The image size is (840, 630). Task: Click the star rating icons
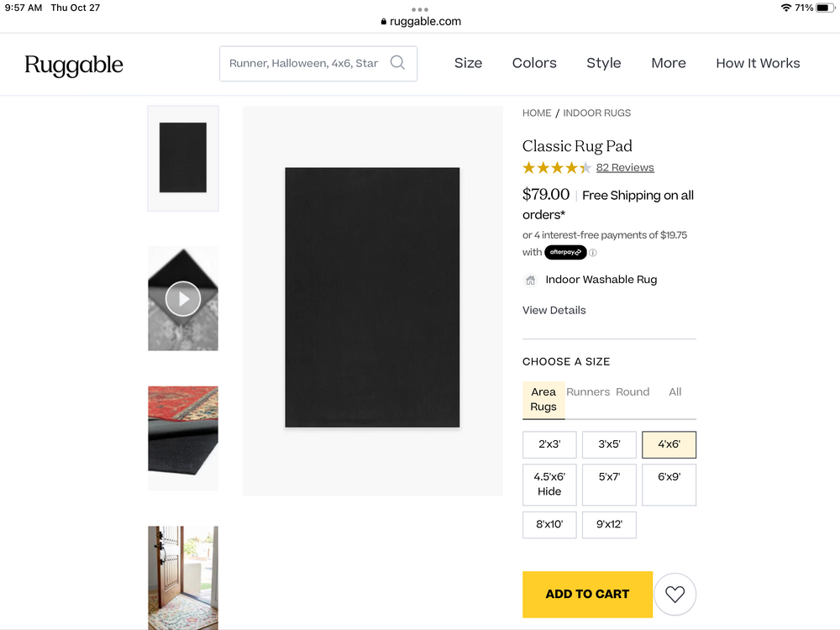coord(557,168)
